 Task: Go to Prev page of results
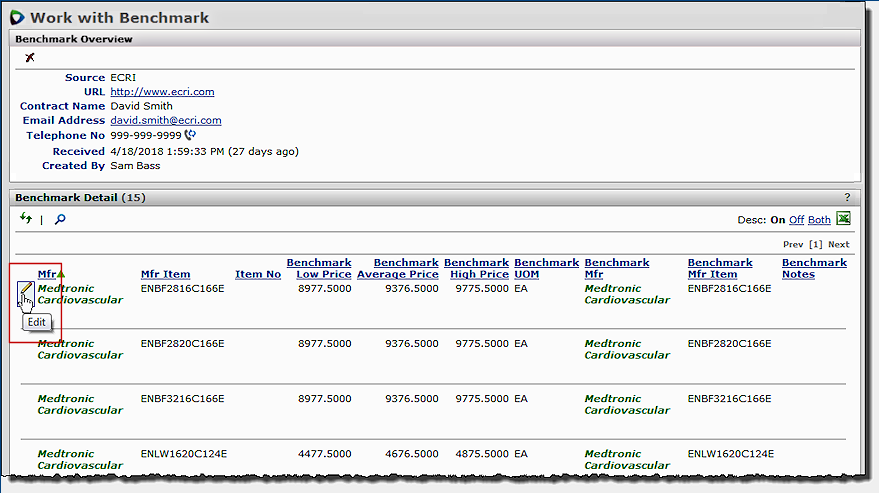[x=792, y=244]
